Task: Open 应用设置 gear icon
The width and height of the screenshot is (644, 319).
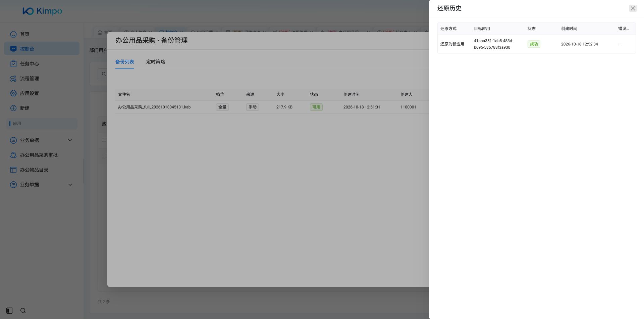Action: pyautogui.click(x=13, y=93)
